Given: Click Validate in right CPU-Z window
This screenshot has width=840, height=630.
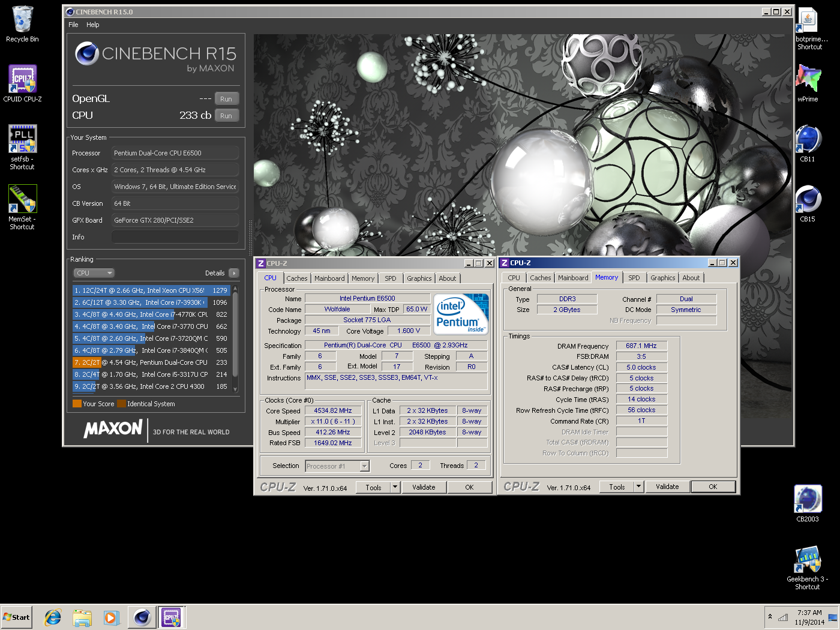Looking at the screenshot, I should coord(667,487).
